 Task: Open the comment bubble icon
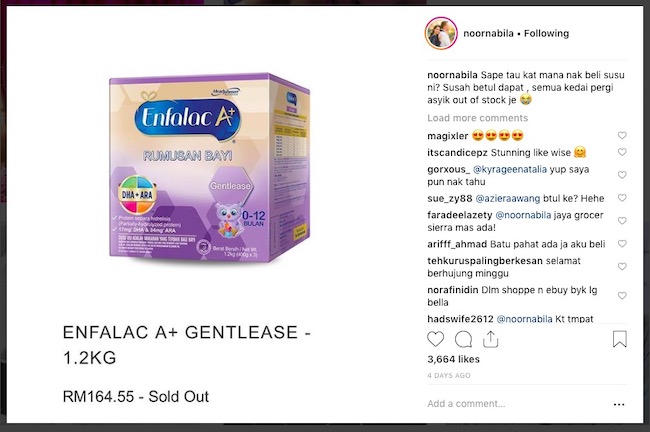(463, 340)
